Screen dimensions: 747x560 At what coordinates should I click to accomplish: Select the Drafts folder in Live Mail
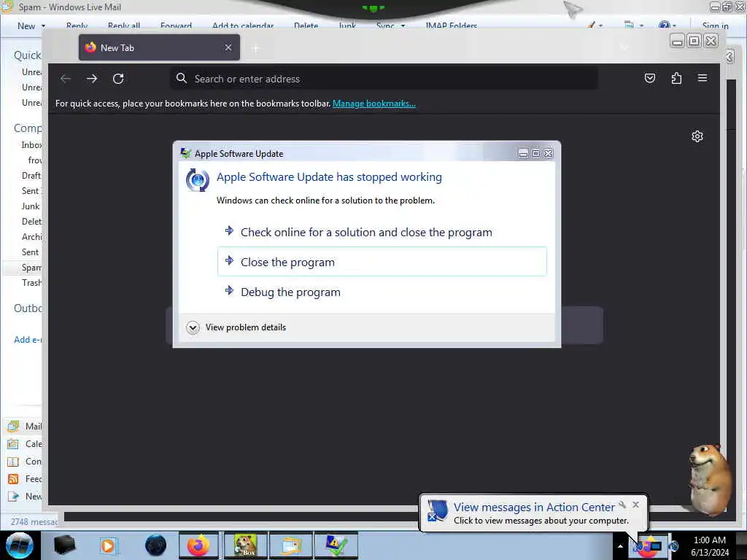31,175
